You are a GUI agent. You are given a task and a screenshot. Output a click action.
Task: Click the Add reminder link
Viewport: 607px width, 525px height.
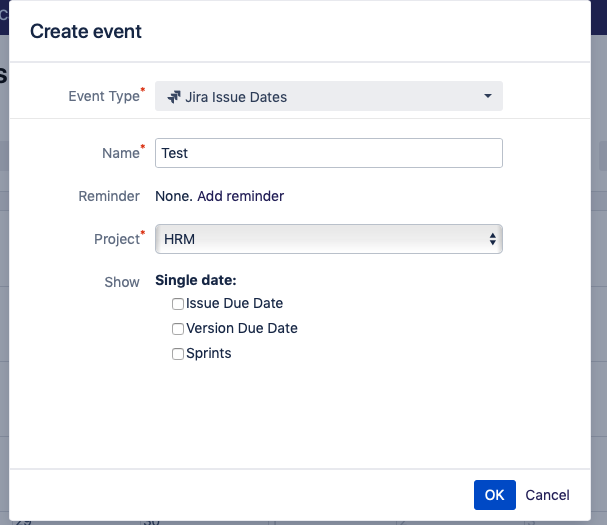coord(240,196)
